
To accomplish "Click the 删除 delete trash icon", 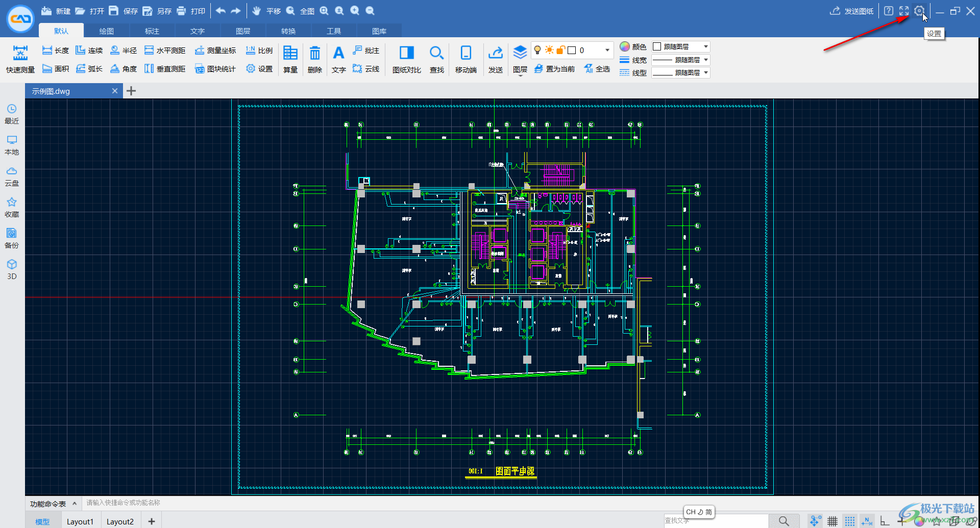I will (x=315, y=59).
